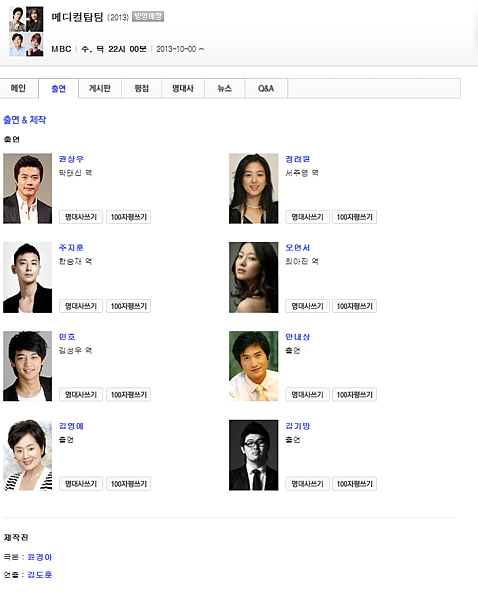Click 100자평쓰기 button for 안내상

[x=354, y=395]
